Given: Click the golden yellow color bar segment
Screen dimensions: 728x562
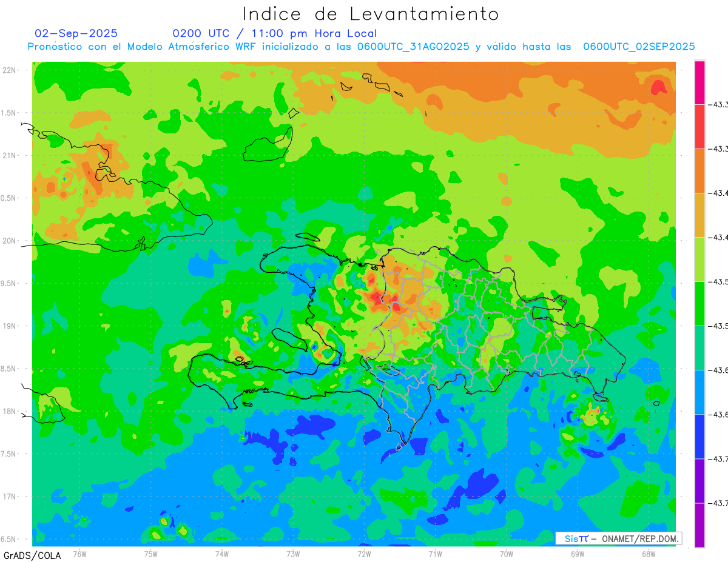Looking at the screenshot, I should click(x=699, y=215).
